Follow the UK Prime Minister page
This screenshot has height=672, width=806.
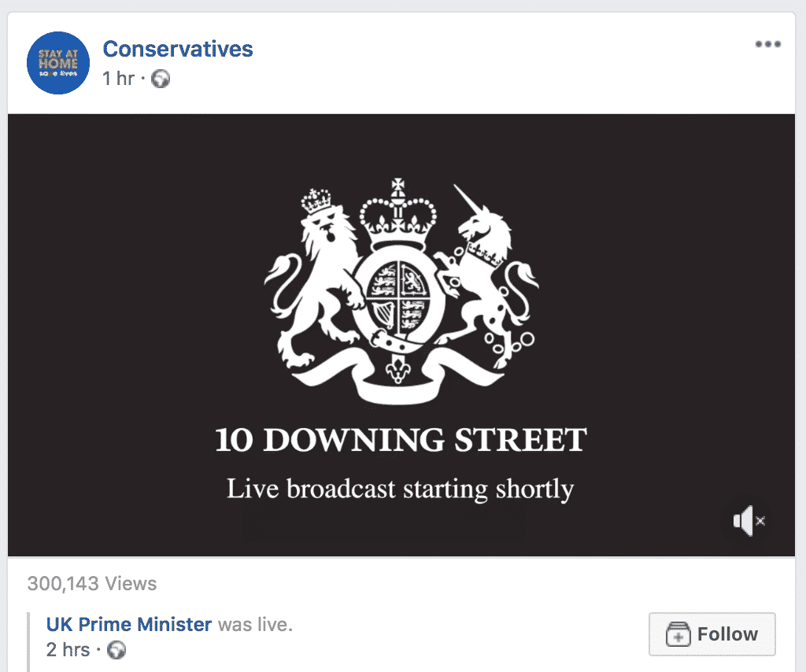[x=712, y=634]
